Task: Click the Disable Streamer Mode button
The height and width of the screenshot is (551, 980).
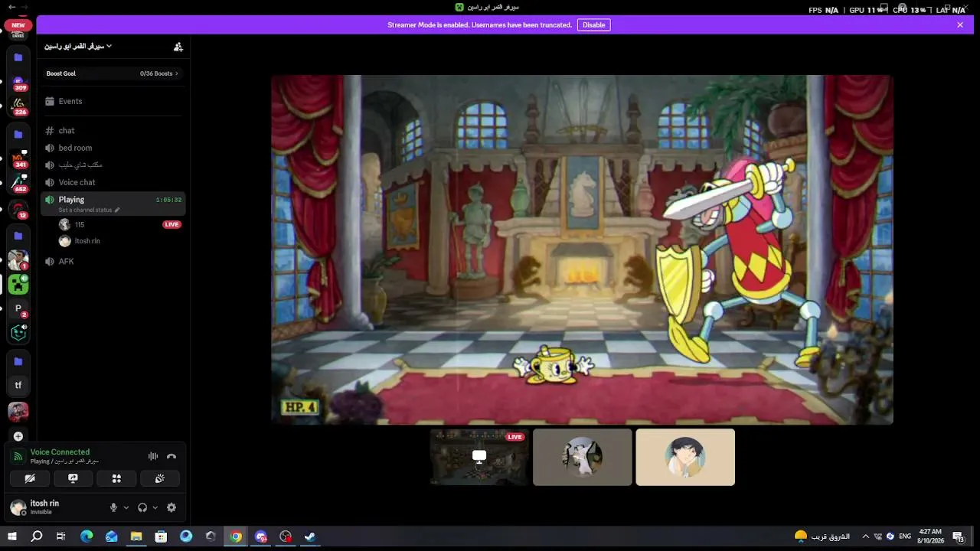Action: (593, 24)
